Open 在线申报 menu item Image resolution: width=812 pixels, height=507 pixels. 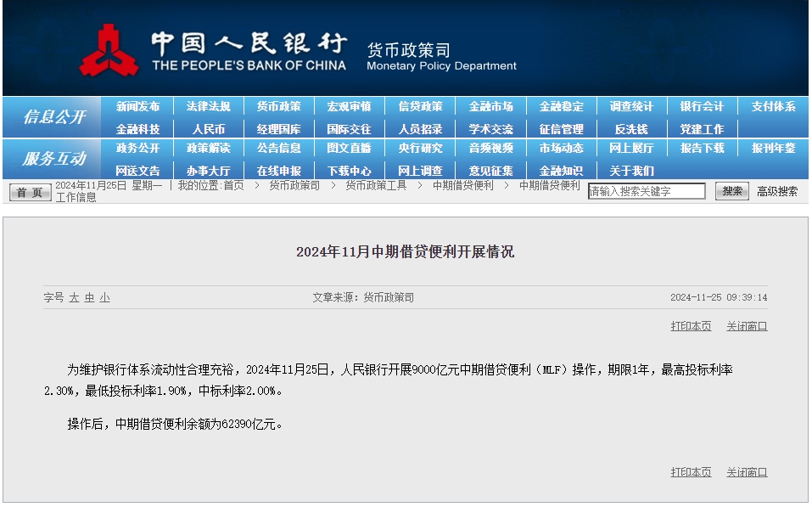click(x=278, y=171)
